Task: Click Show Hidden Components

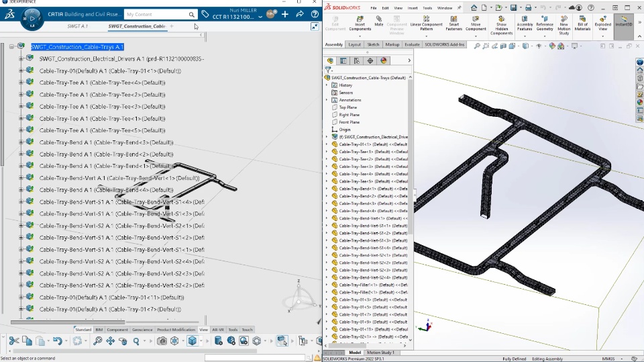Action: [502, 26]
